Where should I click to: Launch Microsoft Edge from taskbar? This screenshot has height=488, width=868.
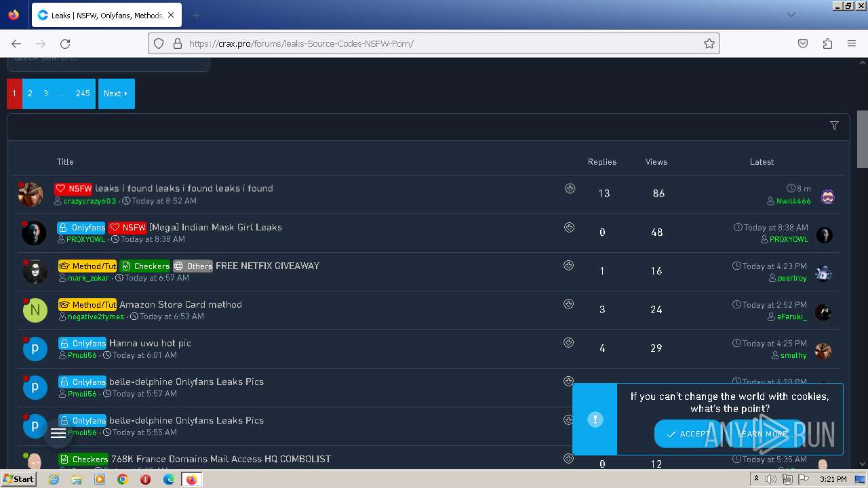pyautogui.click(x=169, y=479)
